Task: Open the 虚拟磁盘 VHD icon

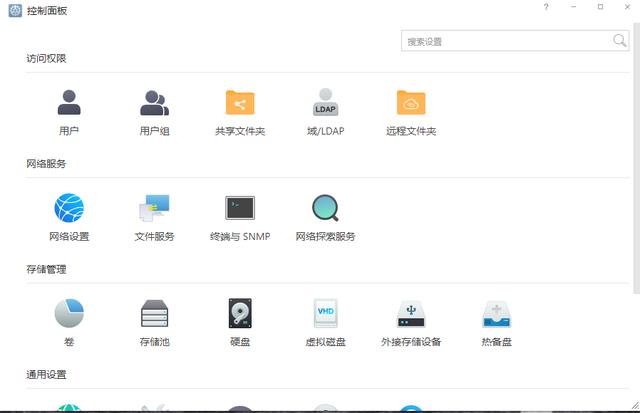Action: (x=325, y=313)
